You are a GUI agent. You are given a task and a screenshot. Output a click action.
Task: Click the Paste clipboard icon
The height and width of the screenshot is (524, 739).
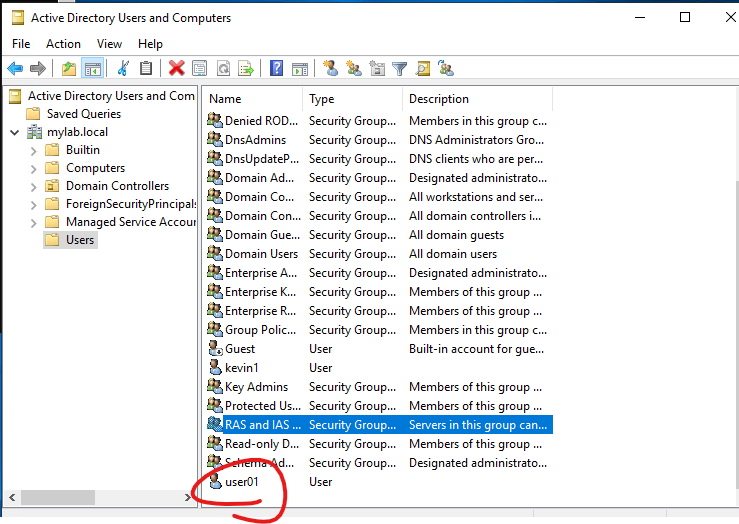[x=146, y=69]
